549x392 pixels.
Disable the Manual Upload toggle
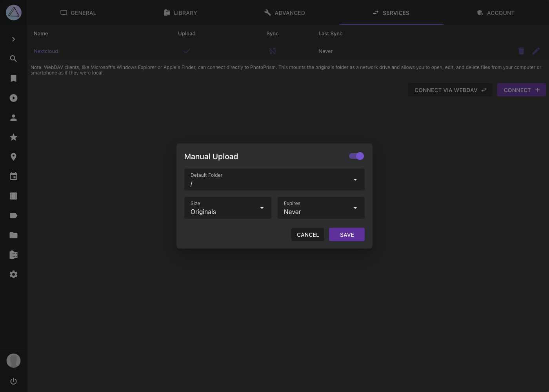pyautogui.click(x=356, y=156)
